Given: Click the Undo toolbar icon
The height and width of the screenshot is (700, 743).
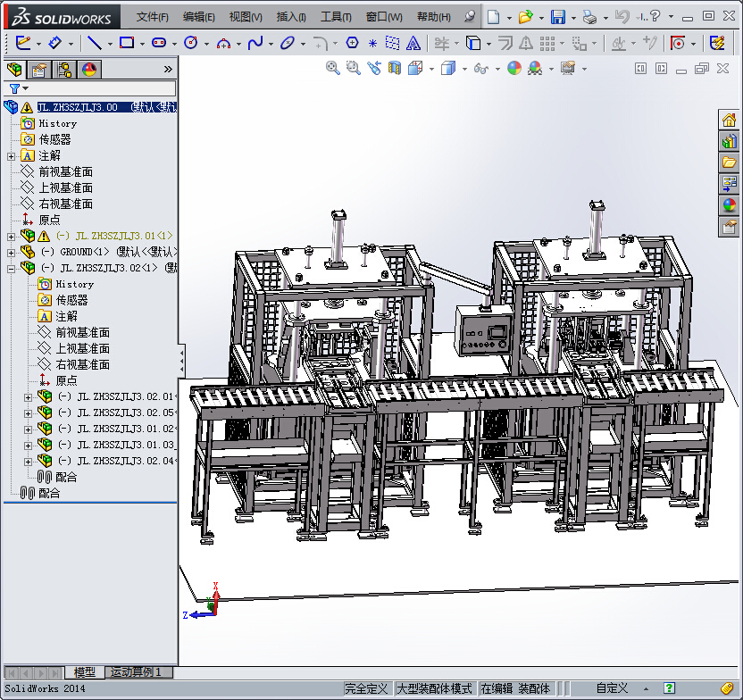Looking at the screenshot, I should point(622,17).
